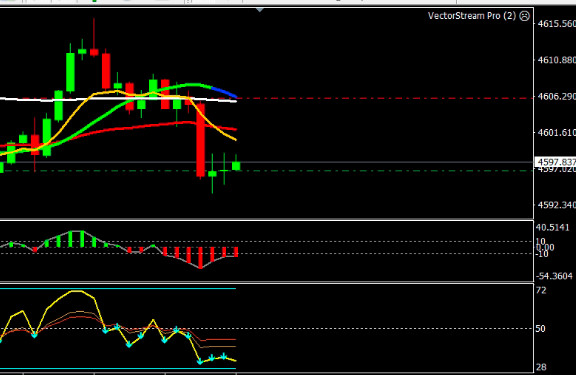Click the 4610.880 price scale label
The width and height of the screenshot is (576, 375).
click(x=556, y=60)
